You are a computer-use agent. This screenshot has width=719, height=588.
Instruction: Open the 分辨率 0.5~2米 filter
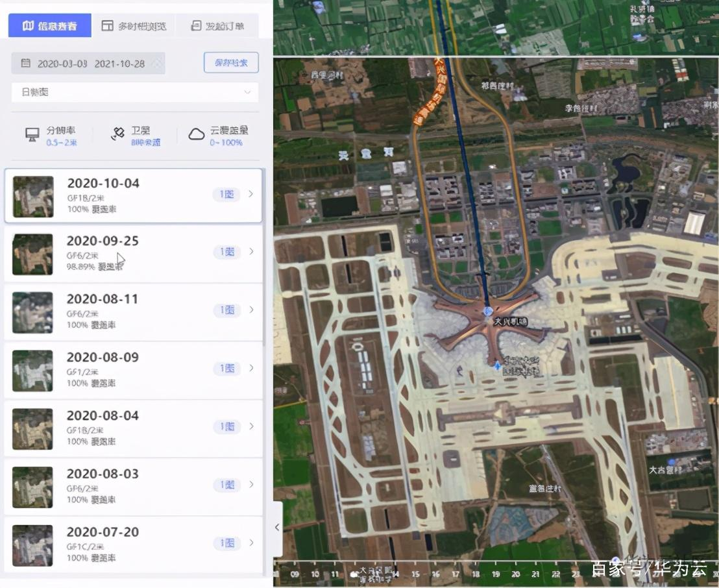point(61,136)
